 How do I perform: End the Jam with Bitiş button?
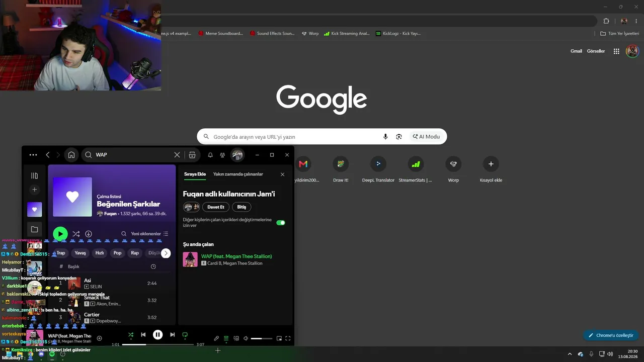pyautogui.click(x=242, y=207)
